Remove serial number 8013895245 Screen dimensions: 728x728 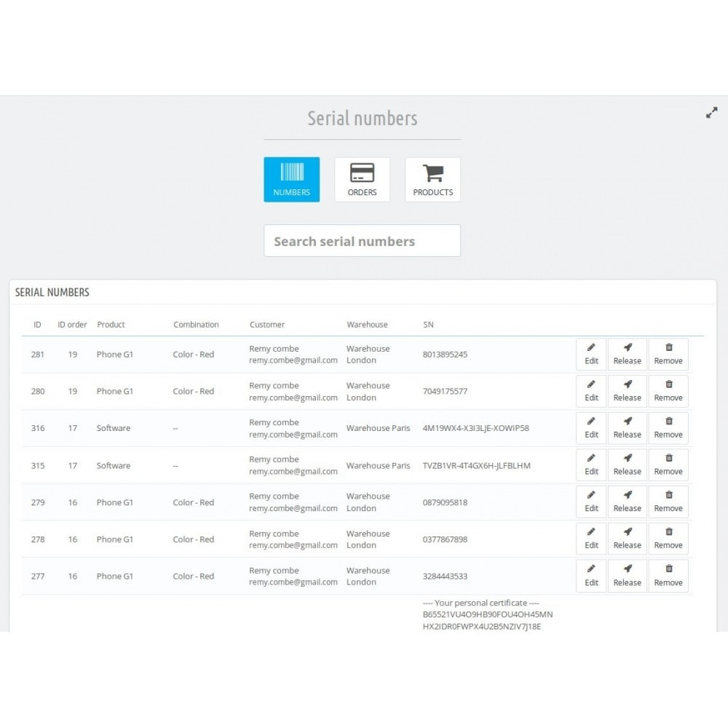pos(668,355)
